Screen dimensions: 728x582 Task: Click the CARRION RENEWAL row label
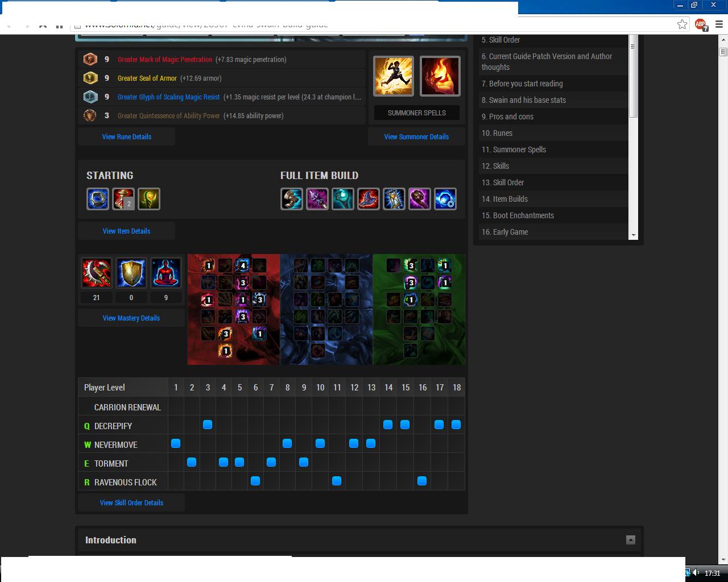click(127, 407)
